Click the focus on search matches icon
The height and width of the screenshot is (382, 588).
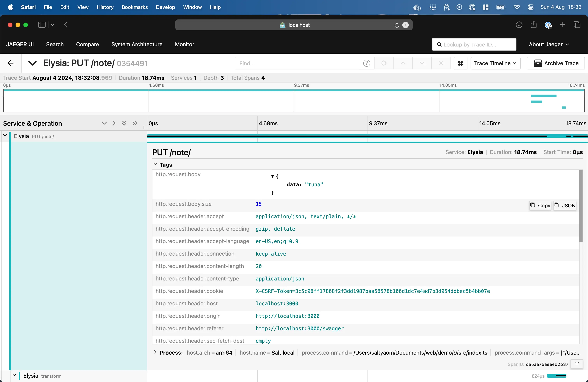(384, 63)
